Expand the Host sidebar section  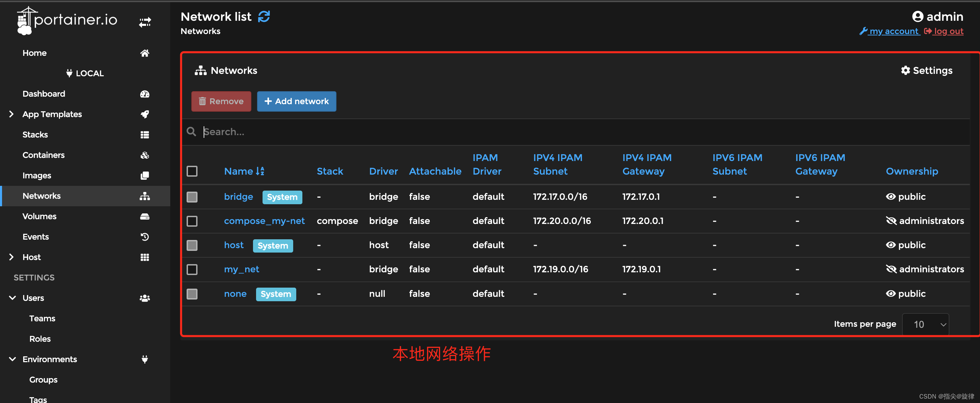(12, 257)
